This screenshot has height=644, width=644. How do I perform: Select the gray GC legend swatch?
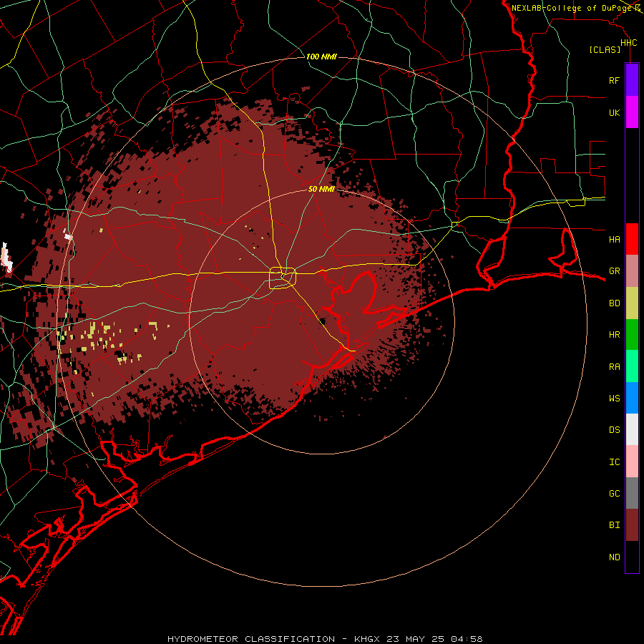coord(632,493)
